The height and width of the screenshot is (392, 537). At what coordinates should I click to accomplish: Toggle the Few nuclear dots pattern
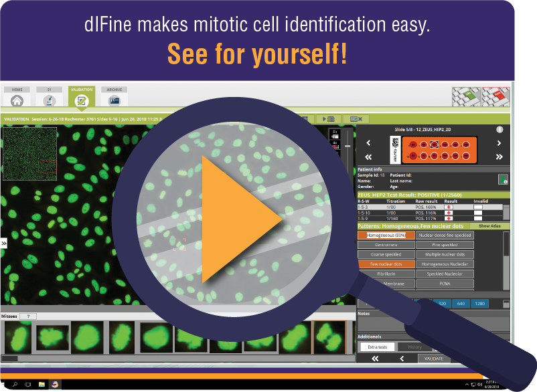tap(386, 264)
